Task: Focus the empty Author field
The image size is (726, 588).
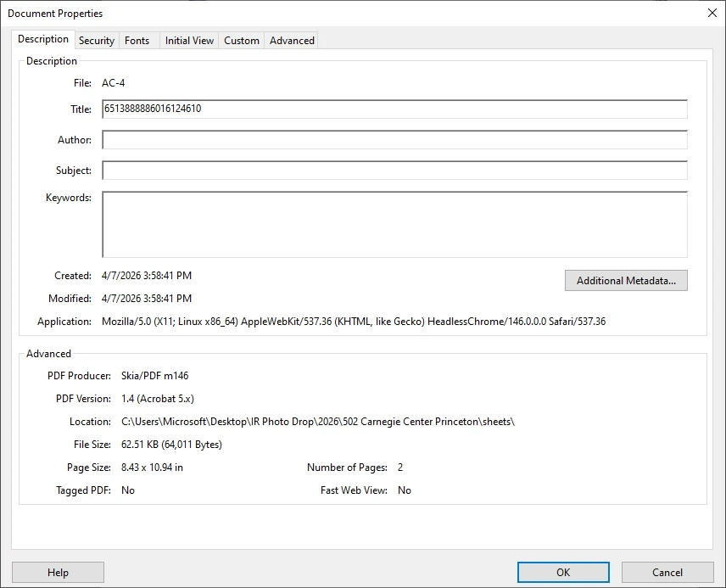Action: coord(394,139)
